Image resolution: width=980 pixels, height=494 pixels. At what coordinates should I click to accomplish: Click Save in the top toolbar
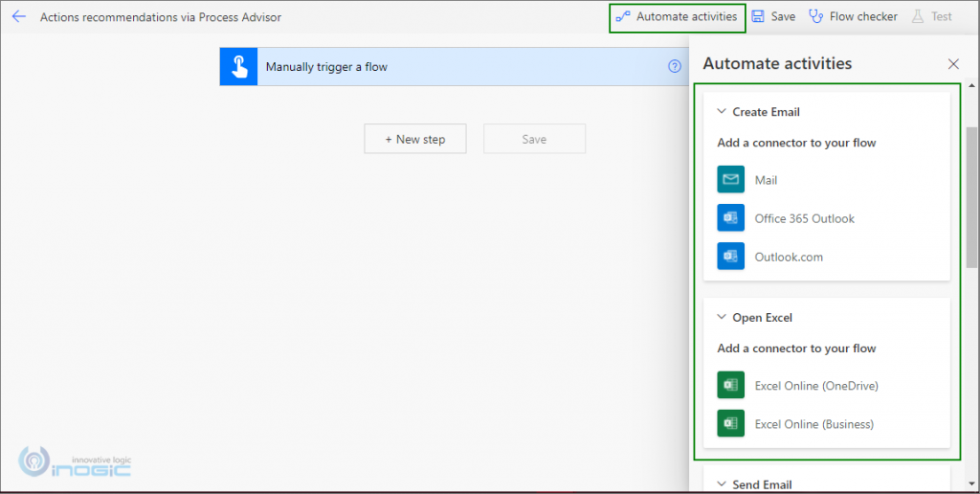pos(773,16)
